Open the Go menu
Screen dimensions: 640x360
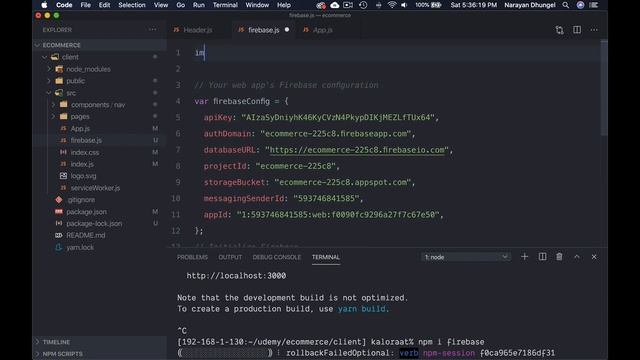tap(180, 5)
